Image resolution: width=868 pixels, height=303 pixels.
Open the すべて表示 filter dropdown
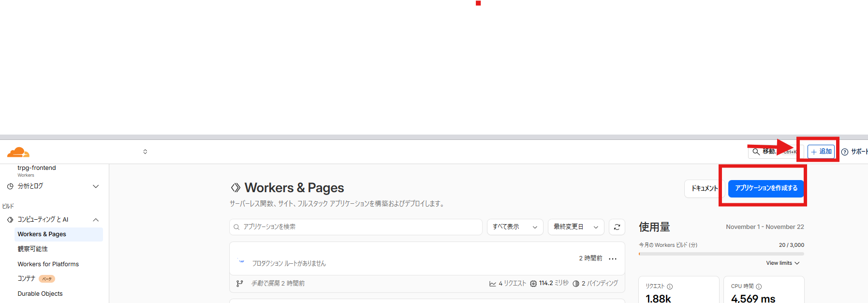(x=515, y=227)
